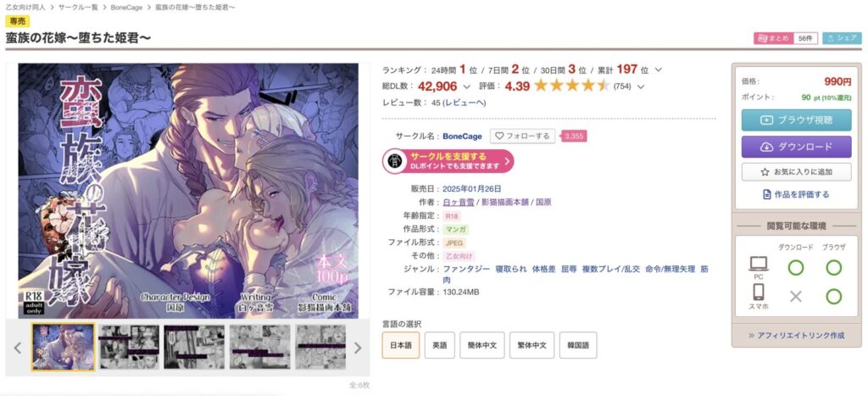Image resolution: width=868 pixels, height=396 pixels.
Task: Click the purple download button
Action: 796,147
